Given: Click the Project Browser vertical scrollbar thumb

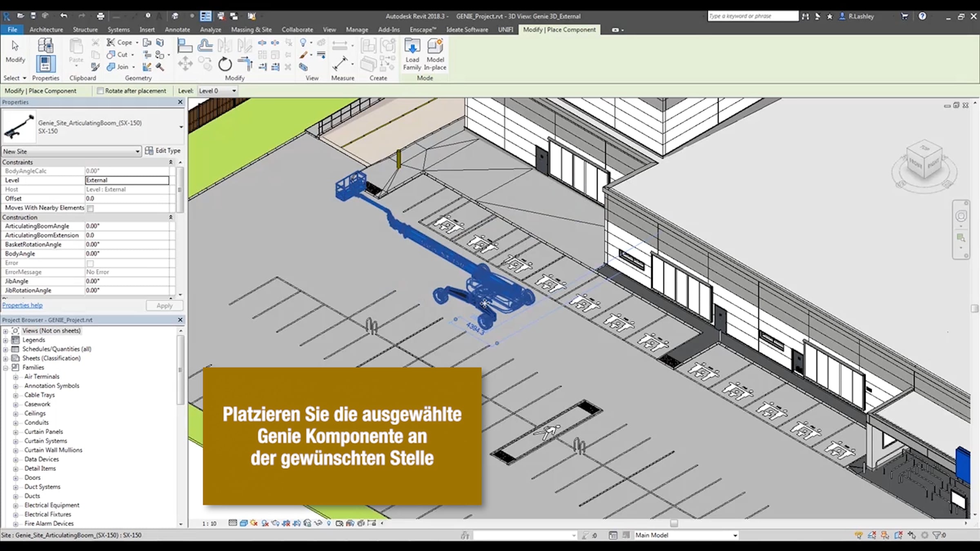Looking at the screenshot, I should [x=180, y=370].
